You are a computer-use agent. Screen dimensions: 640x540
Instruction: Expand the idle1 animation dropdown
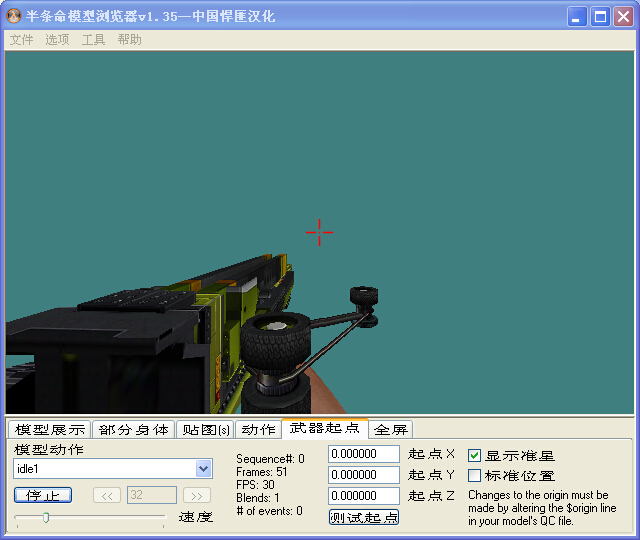point(204,469)
